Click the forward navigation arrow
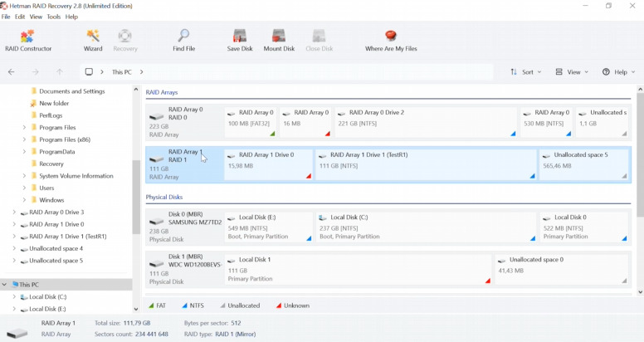The image size is (644, 342). 36,72
